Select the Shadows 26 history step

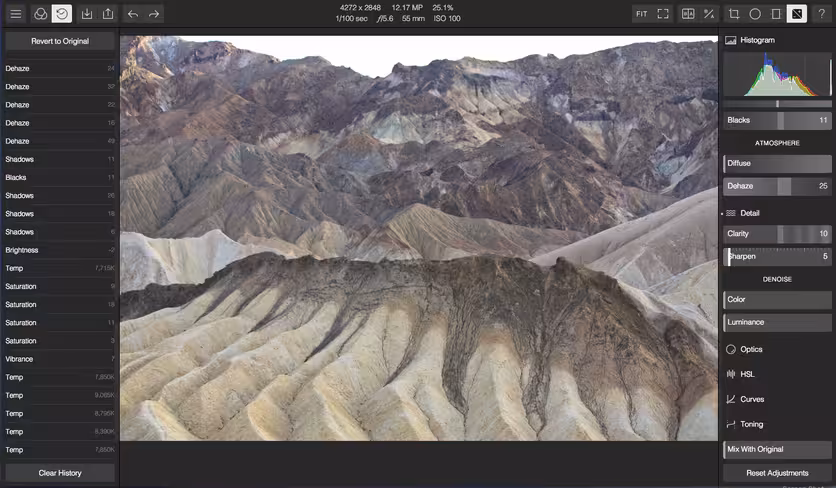pos(60,196)
